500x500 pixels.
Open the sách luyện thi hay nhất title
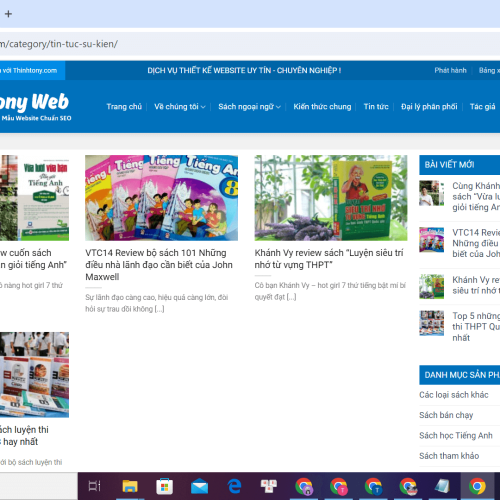coord(24,436)
